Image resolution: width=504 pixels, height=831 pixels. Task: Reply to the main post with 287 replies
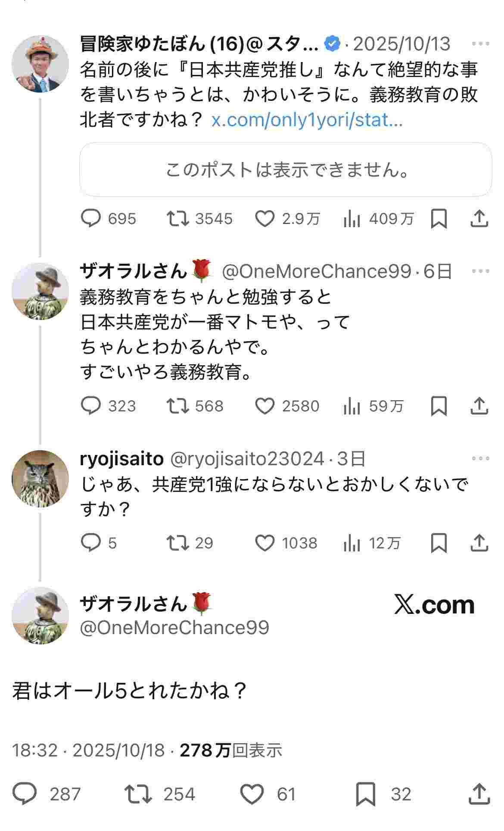(x=25, y=794)
